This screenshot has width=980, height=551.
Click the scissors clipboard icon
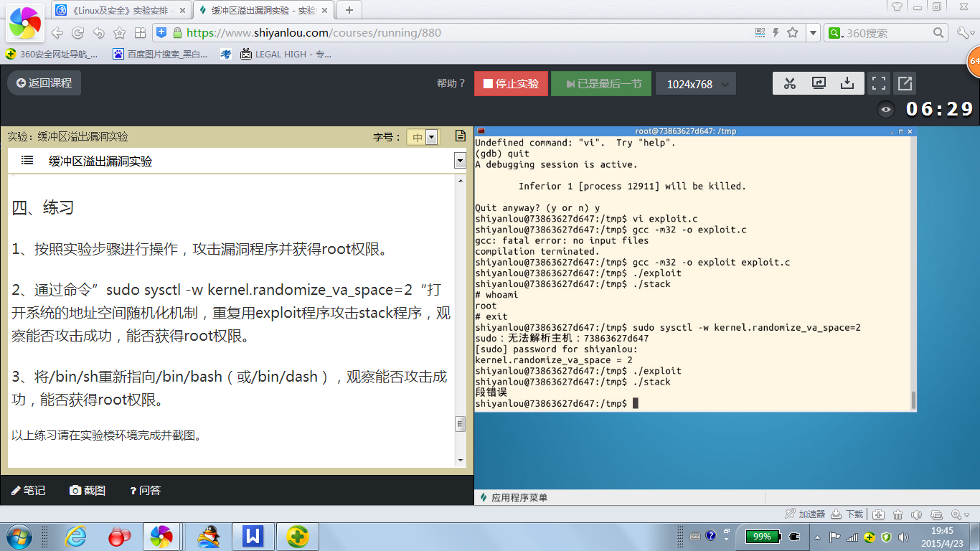790,83
